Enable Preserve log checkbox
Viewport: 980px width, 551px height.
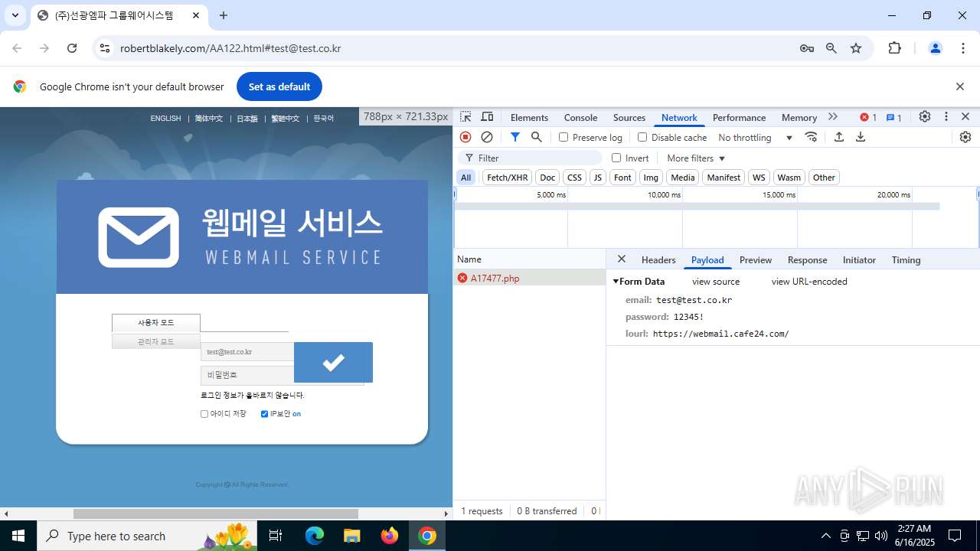563,137
